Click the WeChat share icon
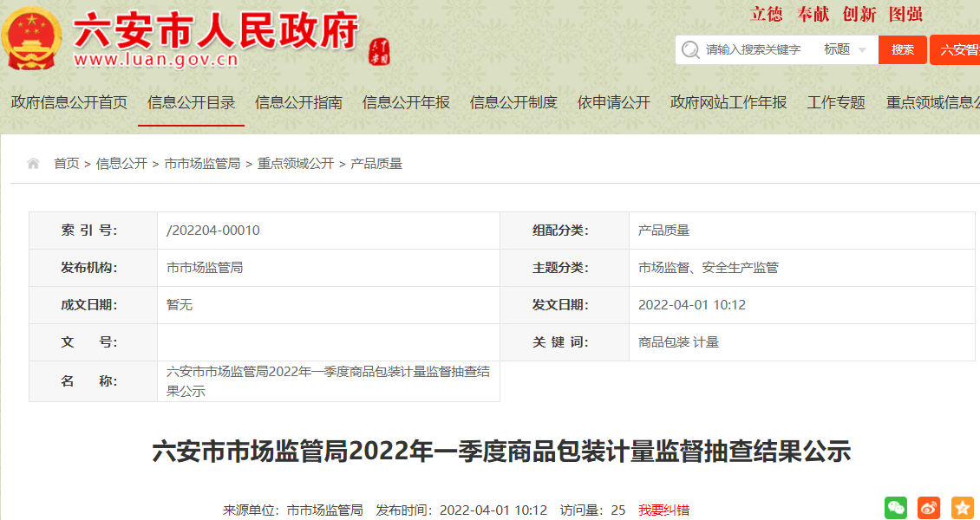 tap(895, 508)
